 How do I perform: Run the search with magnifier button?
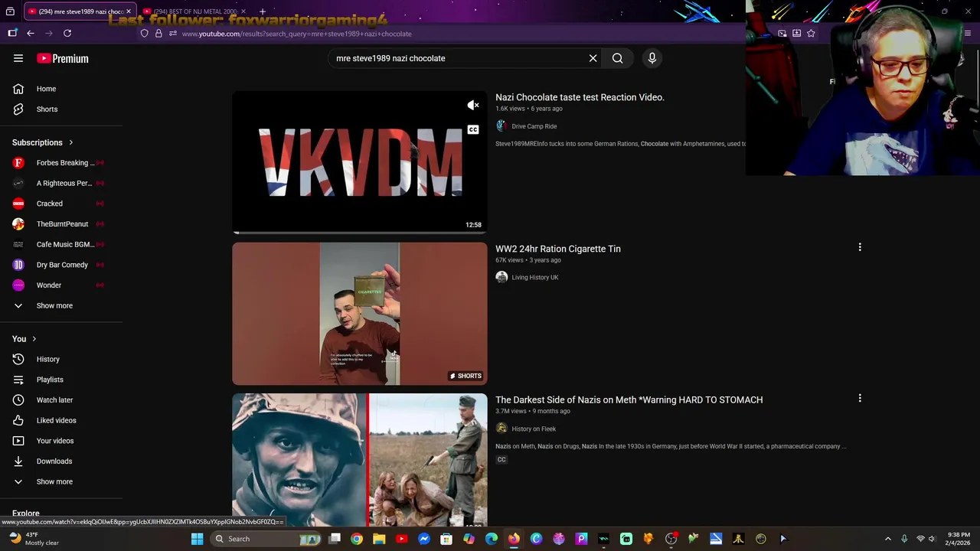(617, 58)
